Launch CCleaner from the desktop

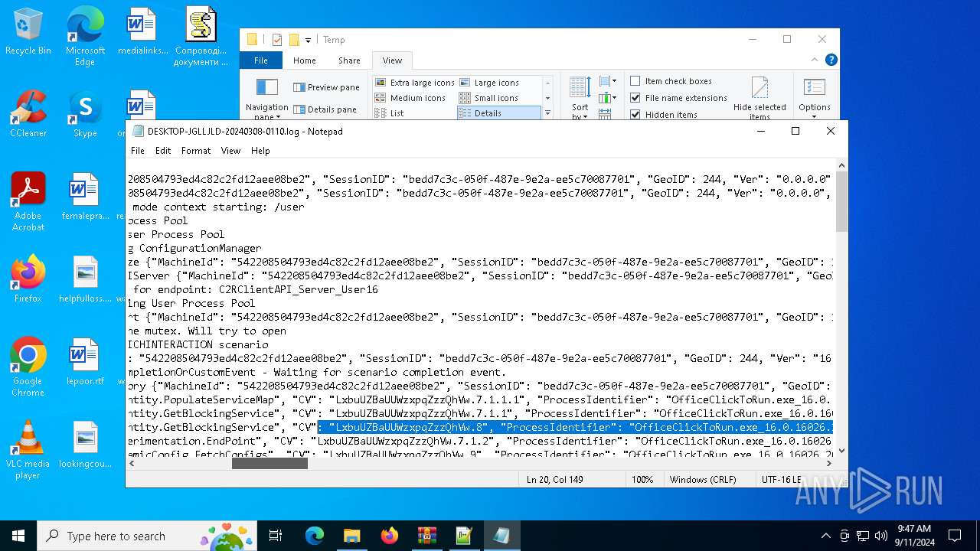[28, 115]
